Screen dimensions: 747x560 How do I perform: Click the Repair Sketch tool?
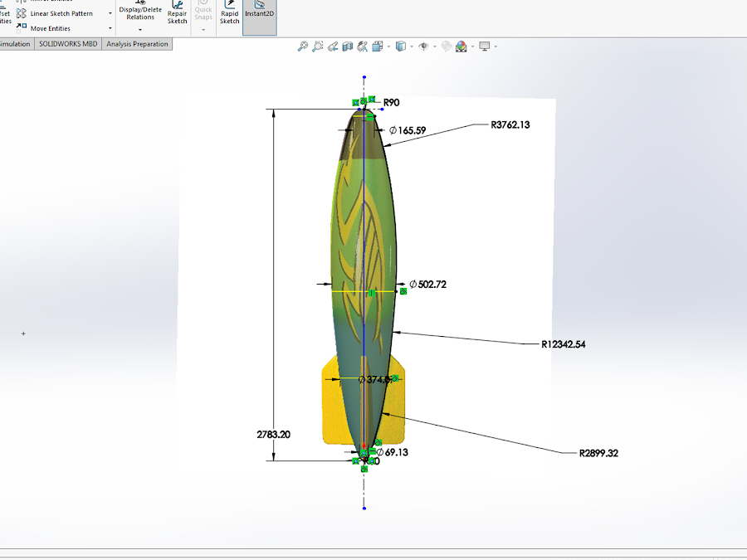click(x=177, y=12)
